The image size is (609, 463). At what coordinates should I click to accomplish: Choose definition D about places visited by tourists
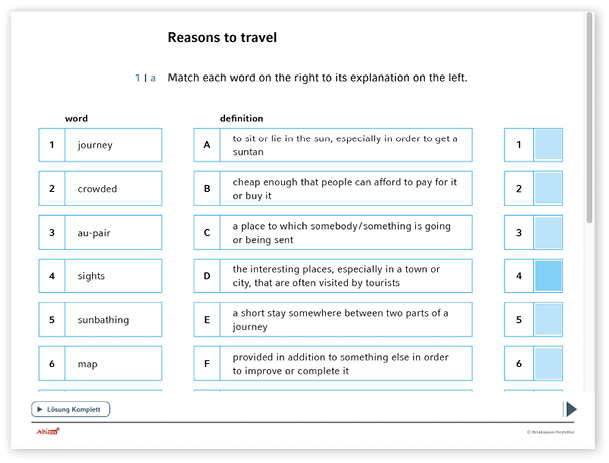tap(333, 276)
